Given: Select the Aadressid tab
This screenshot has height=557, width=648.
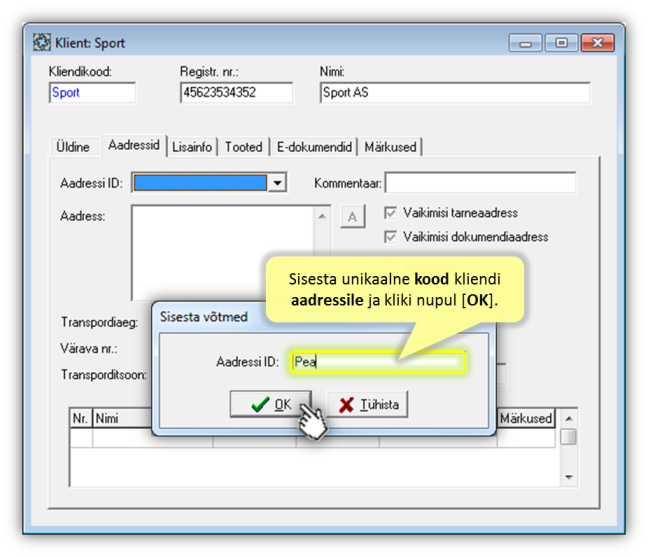Looking at the screenshot, I should click(x=133, y=146).
